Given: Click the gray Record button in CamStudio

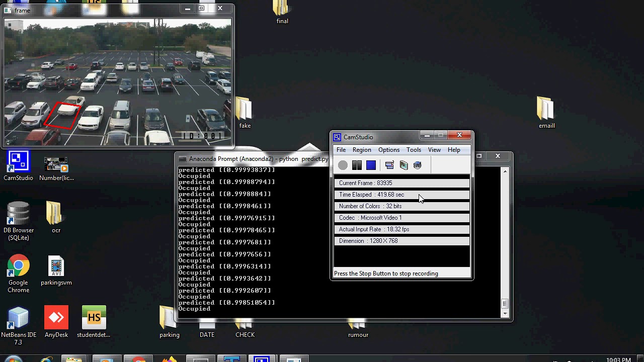Looking at the screenshot, I should [343, 165].
